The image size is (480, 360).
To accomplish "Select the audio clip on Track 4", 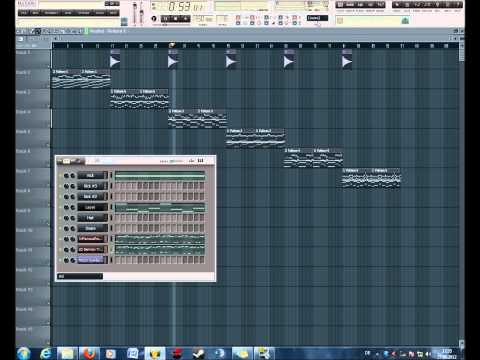I will tap(197, 119).
